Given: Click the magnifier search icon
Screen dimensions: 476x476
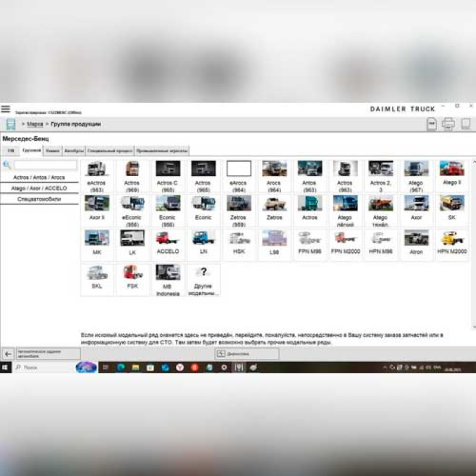Looking at the screenshot, I should point(7,165).
